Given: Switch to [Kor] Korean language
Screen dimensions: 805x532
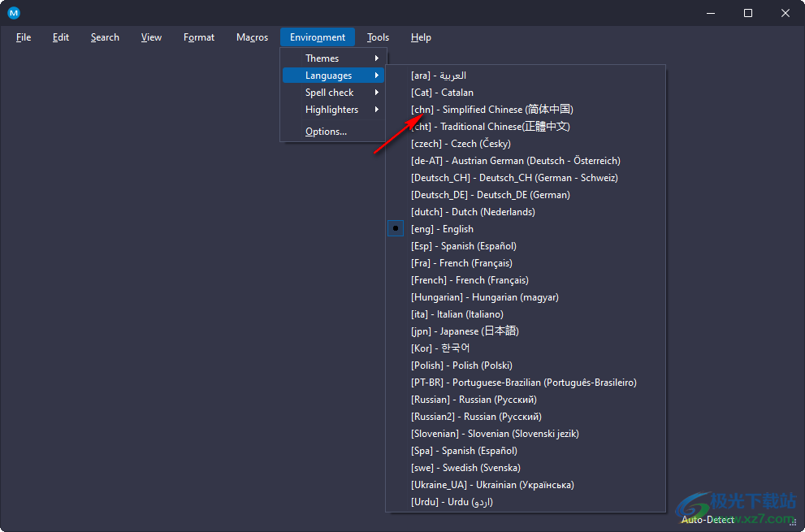Looking at the screenshot, I should pos(526,348).
